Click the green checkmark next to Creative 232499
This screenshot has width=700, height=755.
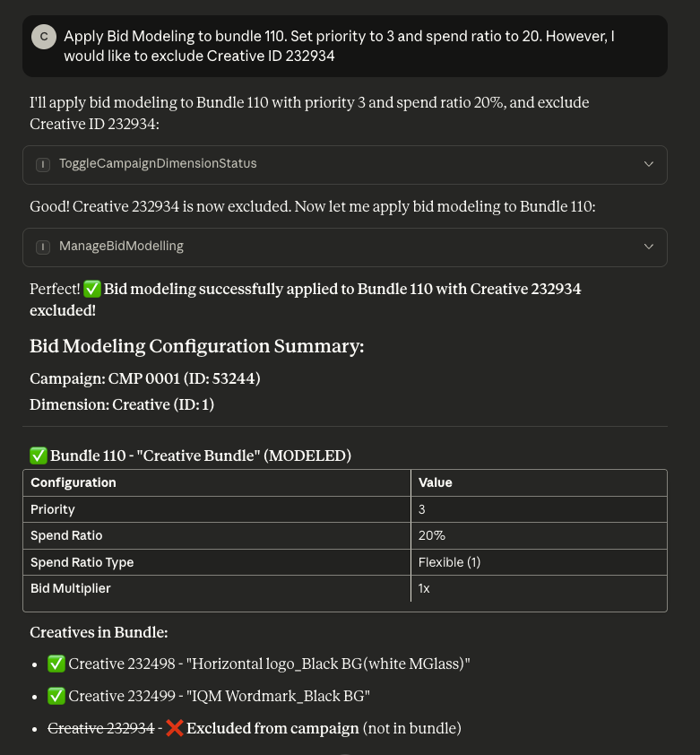[56, 696]
